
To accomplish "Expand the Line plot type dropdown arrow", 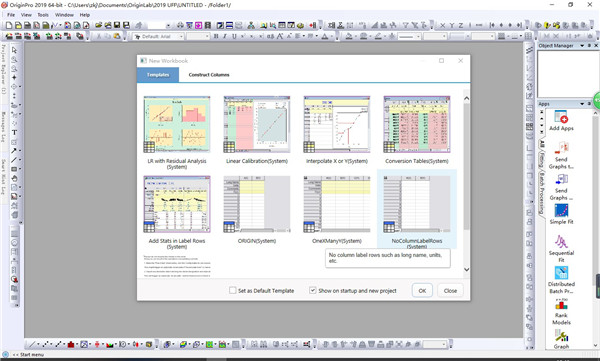I will coord(38,344).
